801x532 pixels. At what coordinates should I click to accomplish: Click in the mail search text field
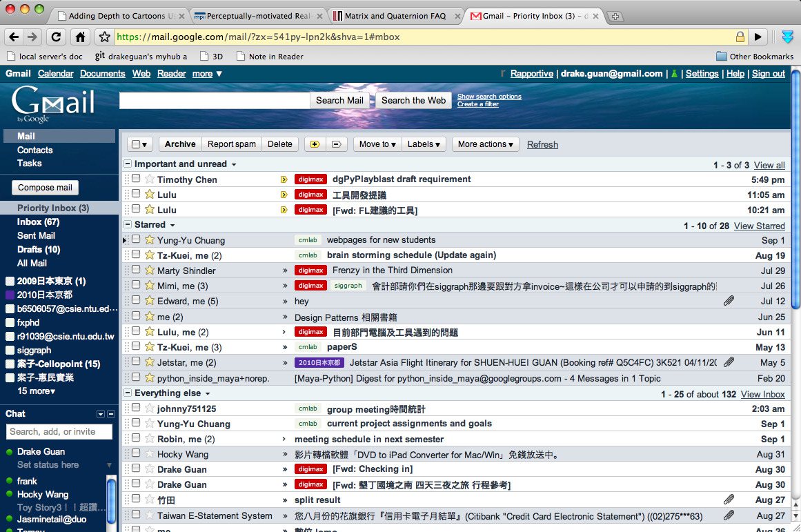(215, 101)
